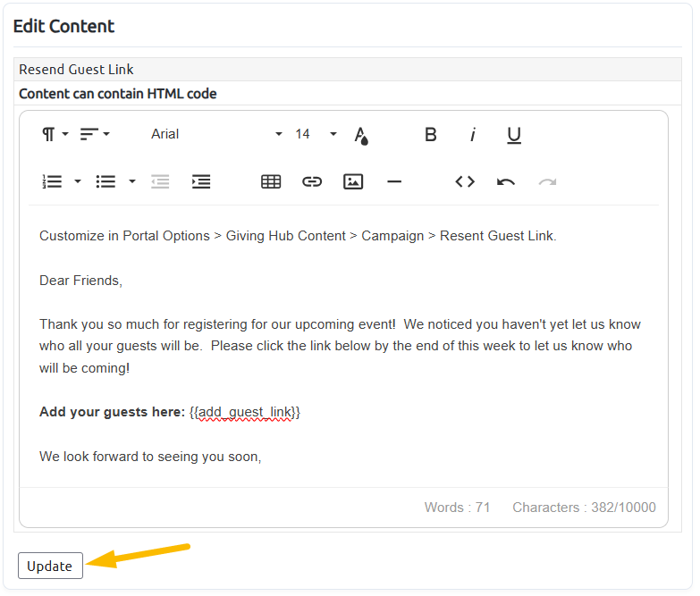Screen dimensions: 700x596
Task: Click the 'Customize in Portal Options' line
Action: click(x=299, y=236)
